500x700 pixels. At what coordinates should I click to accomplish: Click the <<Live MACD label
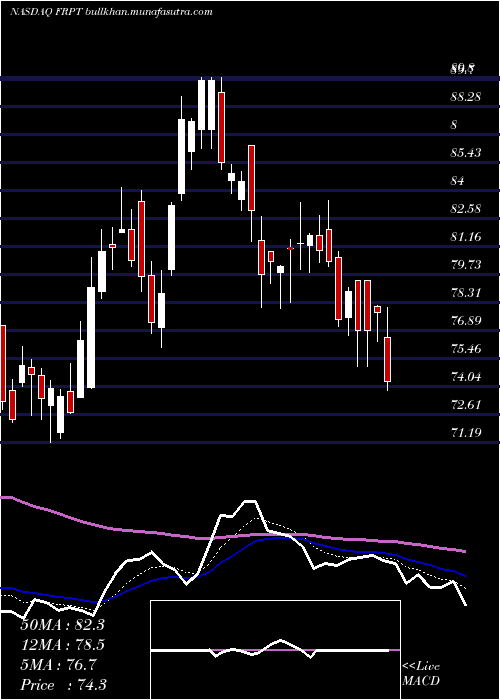[421, 674]
